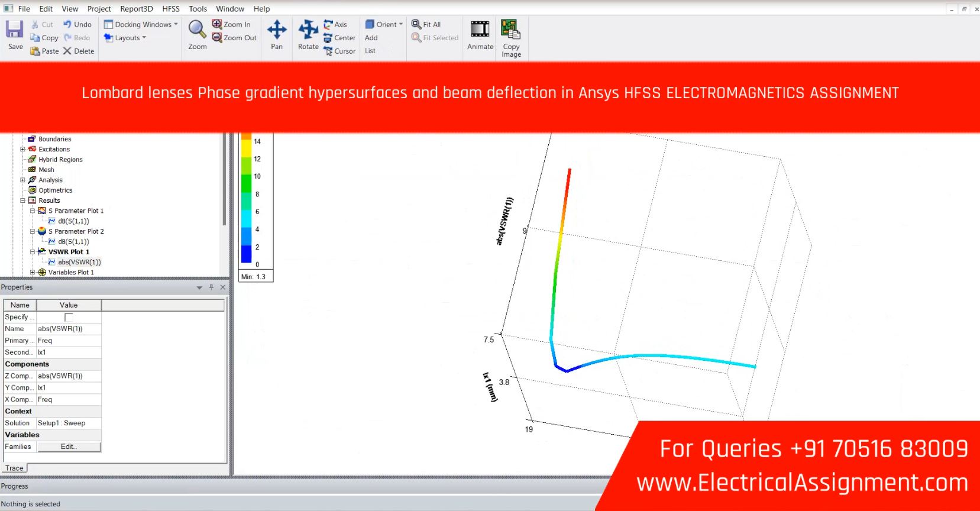The width and height of the screenshot is (980, 511).
Task: Click the Fit All icon
Action: (417, 24)
